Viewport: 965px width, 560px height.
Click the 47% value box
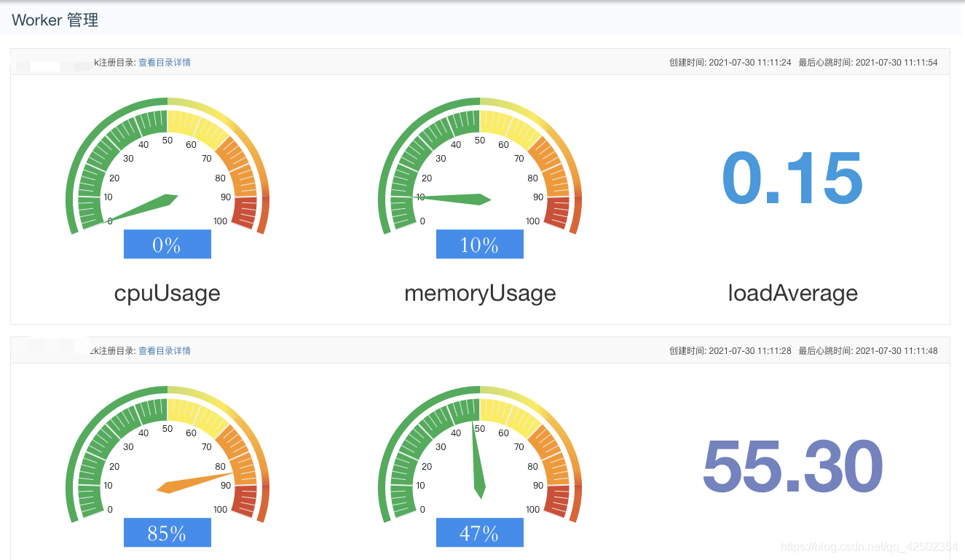coord(480,533)
